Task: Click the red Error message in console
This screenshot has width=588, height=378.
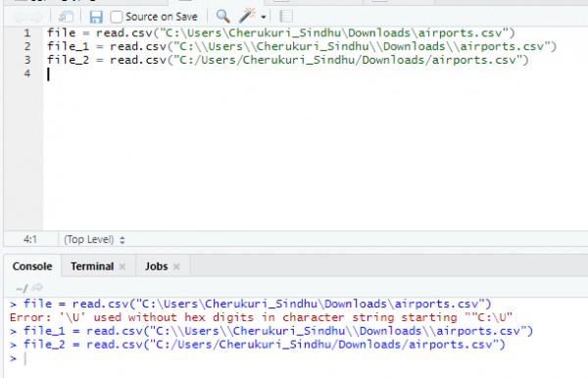Action: pyautogui.click(x=261, y=317)
